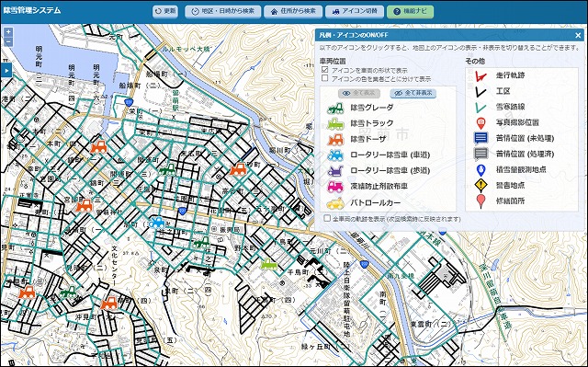Zoom in the map with plus button

[8, 32]
